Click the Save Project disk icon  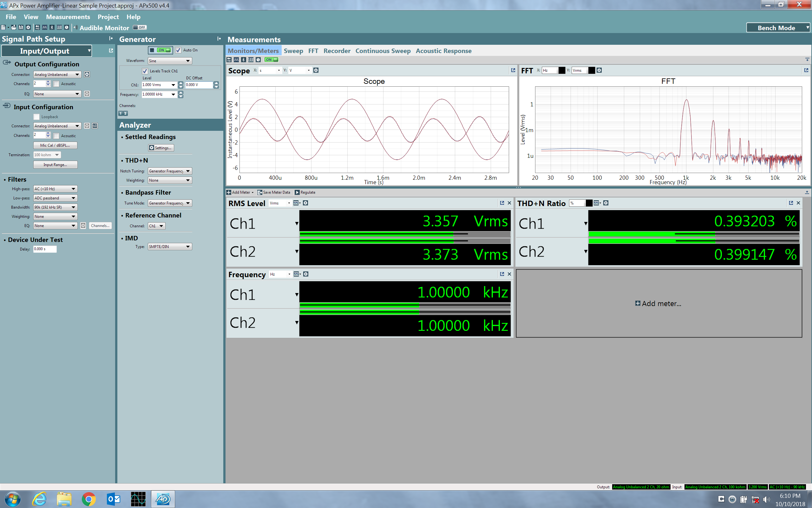(21, 28)
